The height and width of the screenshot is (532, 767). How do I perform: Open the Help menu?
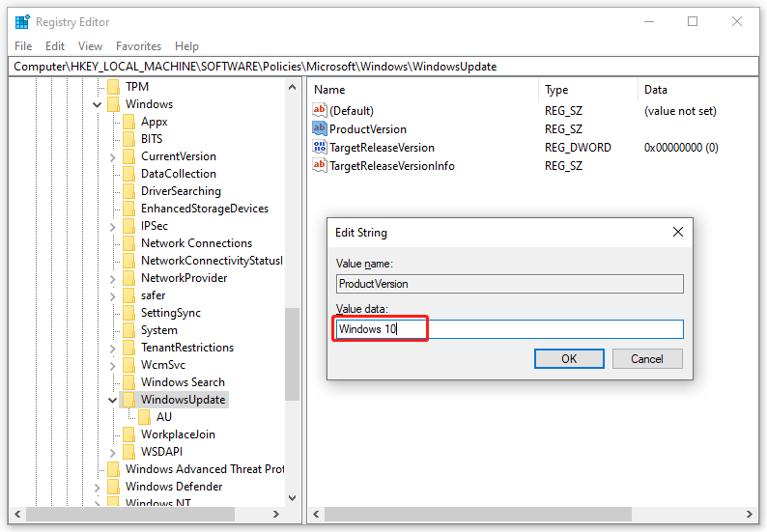(186, 46)
